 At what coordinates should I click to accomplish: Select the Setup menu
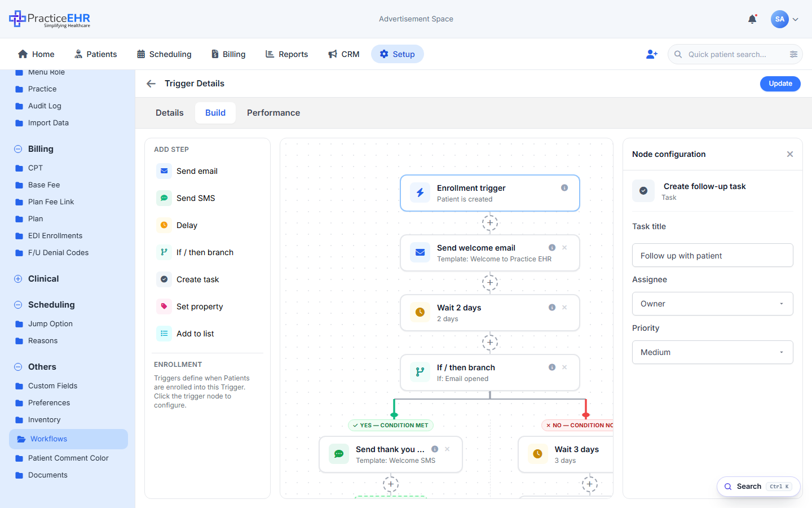pyautogui.click(x=398, y=54)
